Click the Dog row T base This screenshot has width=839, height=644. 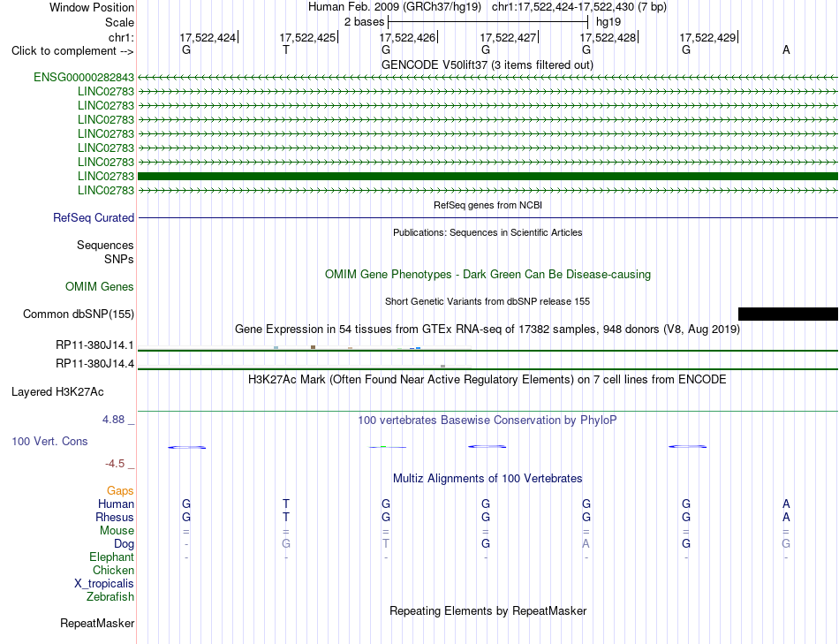[x=386, y=543]
